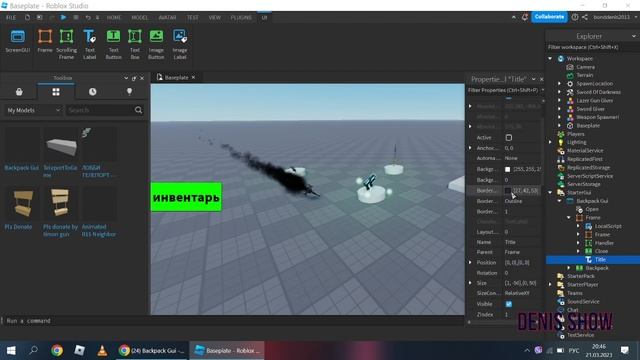
Task: Expand the Size property
Action: click(x=470, y=283)
